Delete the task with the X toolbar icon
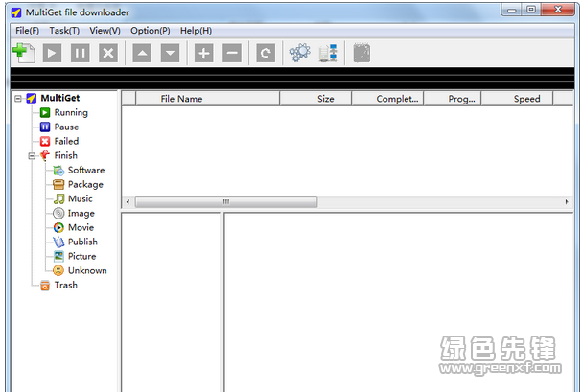Image resolution: width=582 pixels, height=392 pixels. point(108,53)
